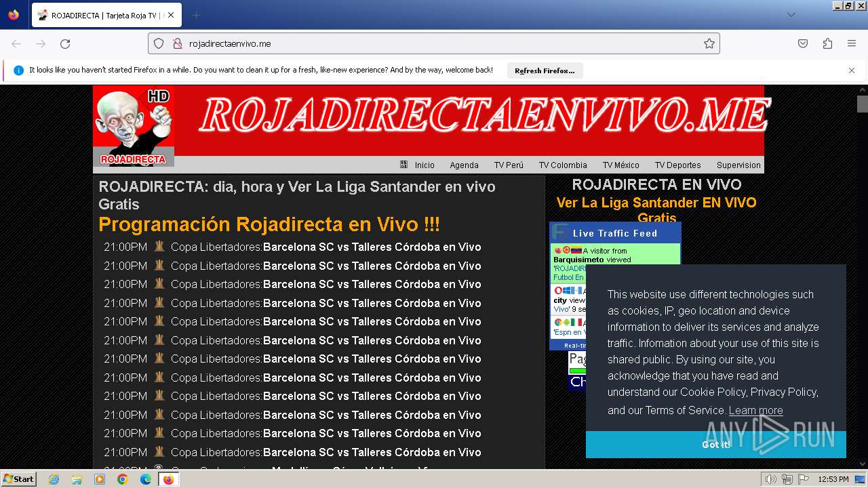
Task: Open the Agenda menu item
Action: 464,165
